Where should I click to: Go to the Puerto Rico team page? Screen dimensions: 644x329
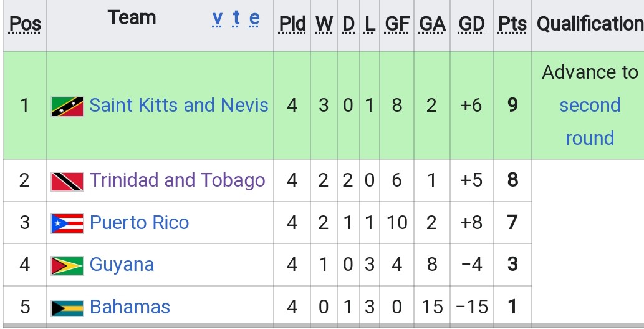click(x=139, y=223)
